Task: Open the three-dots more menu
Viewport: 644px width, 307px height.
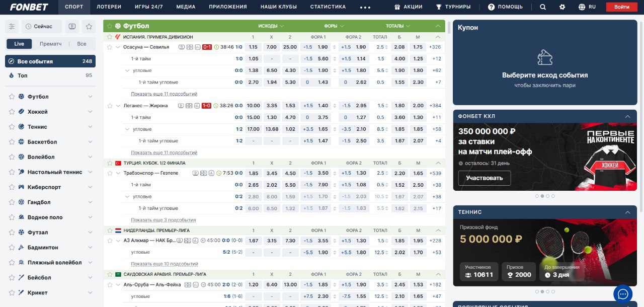Action: pyautogui.click(x=365, y=7)
